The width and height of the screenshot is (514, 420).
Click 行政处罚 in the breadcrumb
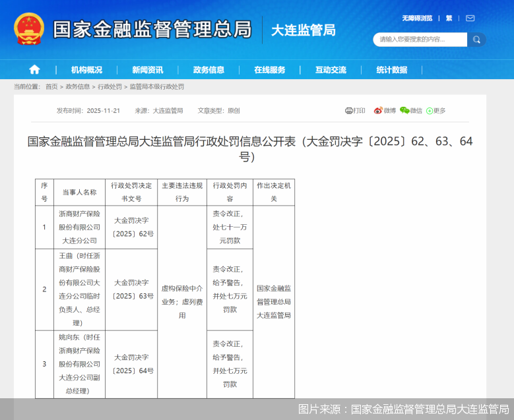tap(110, 87)
